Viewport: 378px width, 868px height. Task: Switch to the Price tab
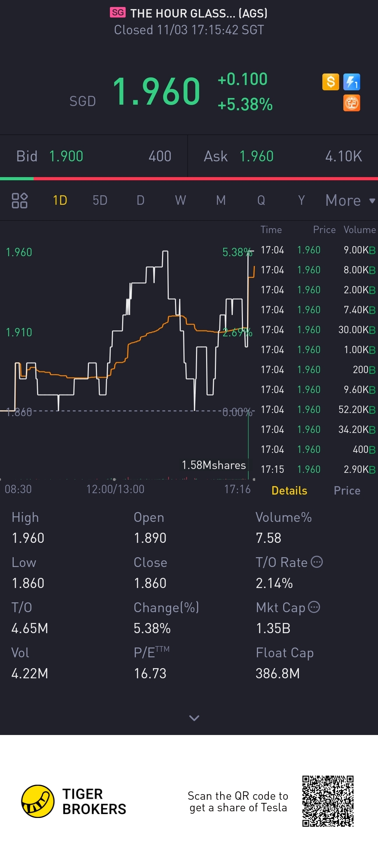[347, 491]
